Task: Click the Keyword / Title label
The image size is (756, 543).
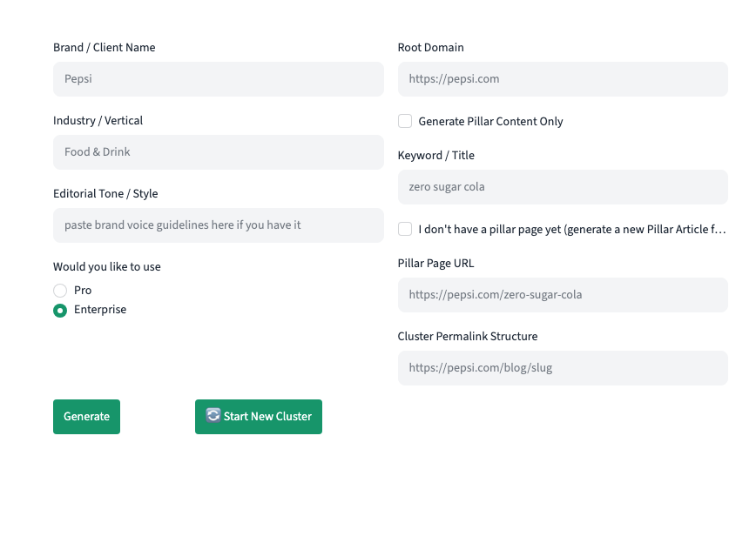Action: click(435, 155)
